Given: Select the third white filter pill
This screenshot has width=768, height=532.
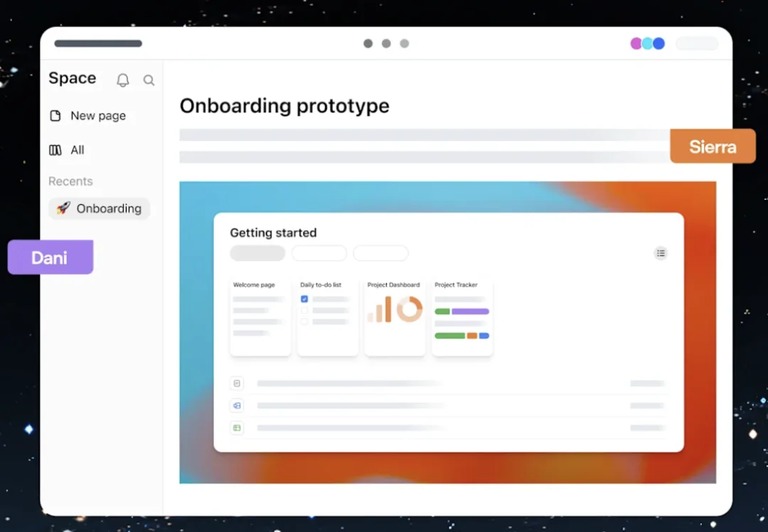Looking at the screenshot, I should coord(381,253).
